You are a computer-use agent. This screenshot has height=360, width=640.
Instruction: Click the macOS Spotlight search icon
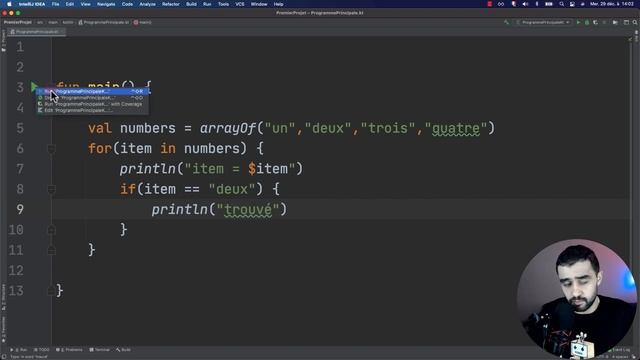[561, 4]
